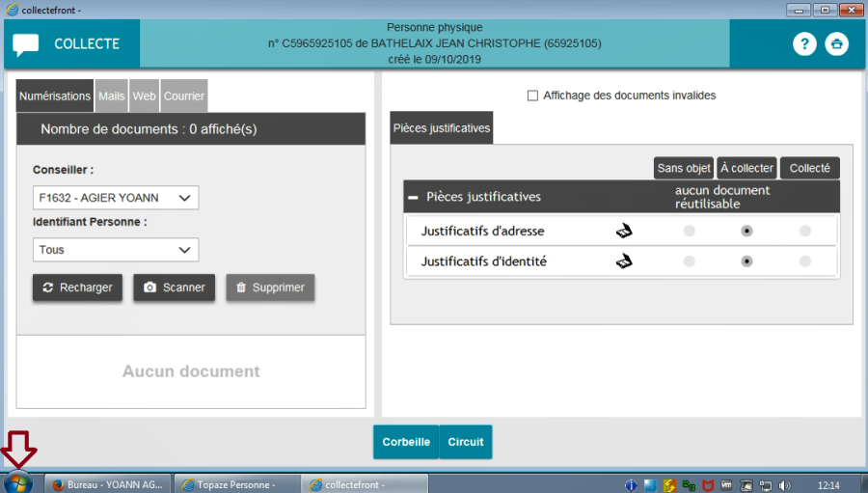Open the Windows Start menu

click(17, 483)
